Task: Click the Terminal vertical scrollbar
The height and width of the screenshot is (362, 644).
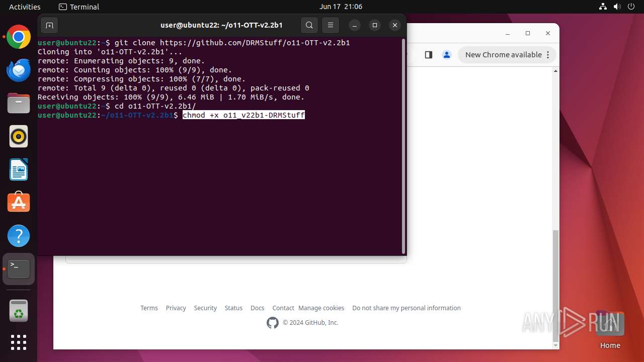Action: coord(404,146)
